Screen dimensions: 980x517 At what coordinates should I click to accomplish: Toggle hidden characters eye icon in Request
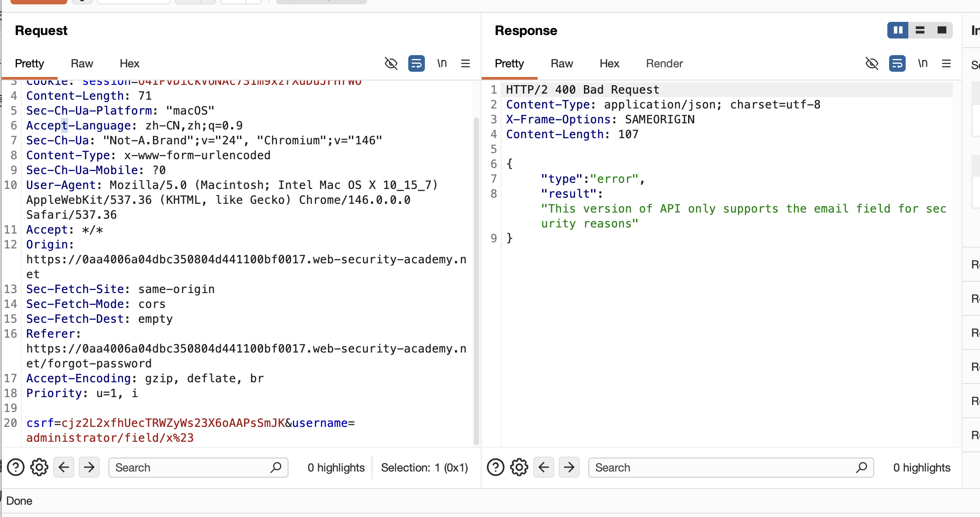[x=391, y=63]
